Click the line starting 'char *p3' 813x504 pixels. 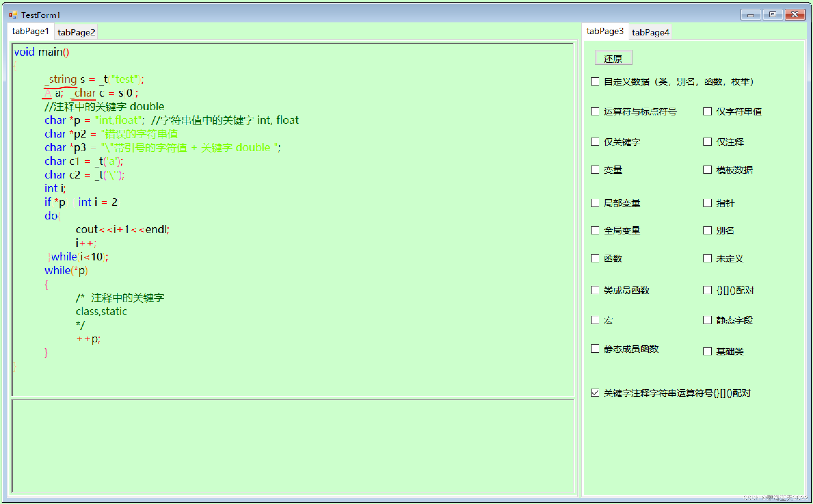click(163, 148)
